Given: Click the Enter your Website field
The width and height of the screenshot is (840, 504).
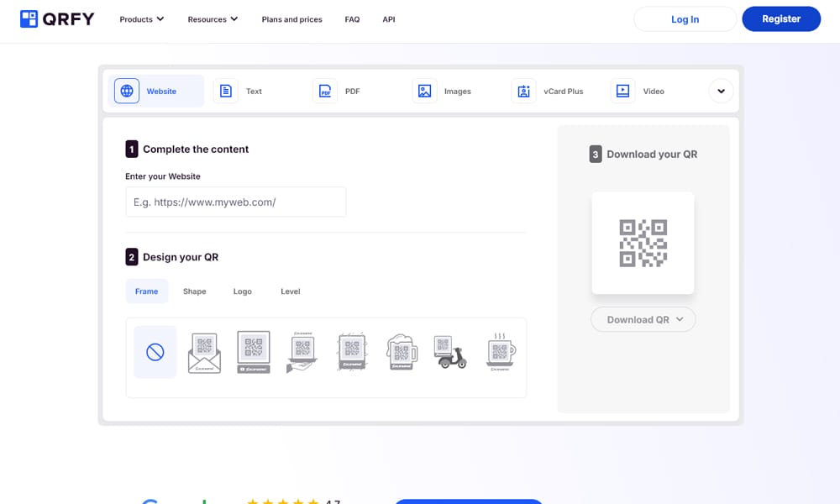Looking at the screenshot, I should (235, 202).
